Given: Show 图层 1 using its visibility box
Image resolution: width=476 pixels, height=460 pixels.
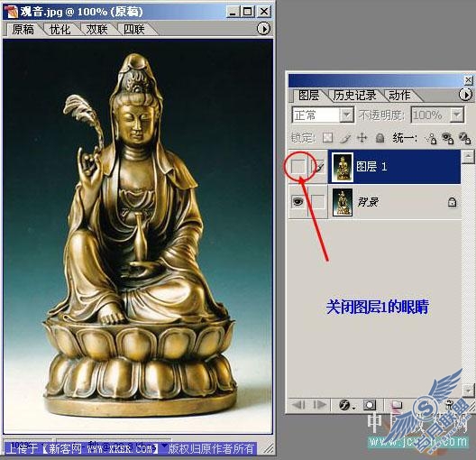Looking at the screenshot, I should [x=297, y=167].
